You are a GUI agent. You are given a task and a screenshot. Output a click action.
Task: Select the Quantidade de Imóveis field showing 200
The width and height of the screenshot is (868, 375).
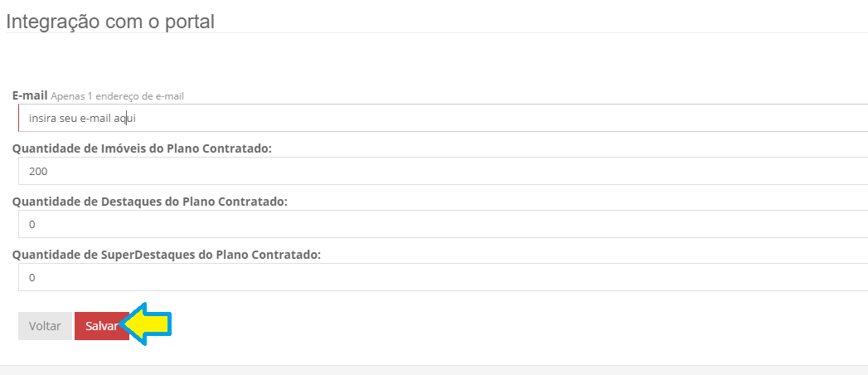443,171
